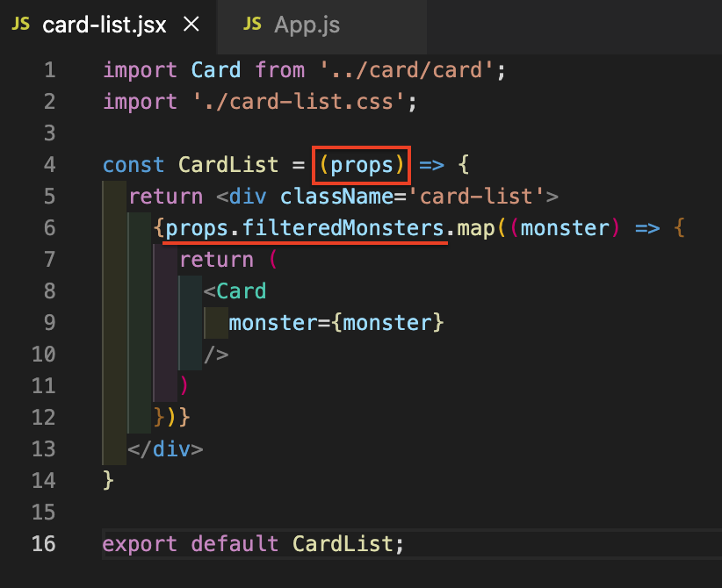Viewport: 722px width, 588px height.
Task: Click the '../card/card' import path string
Action: (407, 70)
